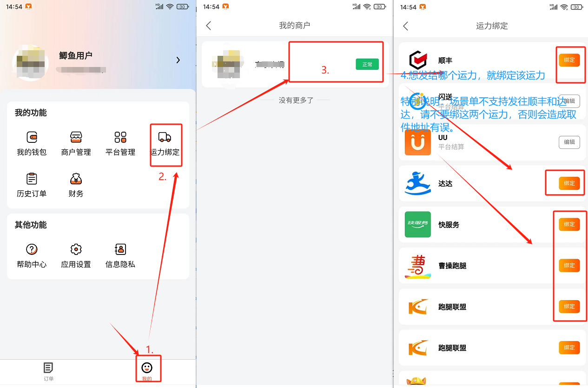The height and width of the screenshot is (388, 588).
Task: Open 平台管理 platform management icon
Action: click(120, 137)
